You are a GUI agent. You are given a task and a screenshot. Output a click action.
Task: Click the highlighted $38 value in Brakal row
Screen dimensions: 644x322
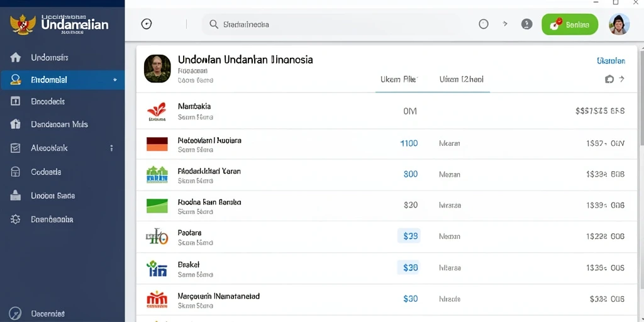[x=409, y=268]
